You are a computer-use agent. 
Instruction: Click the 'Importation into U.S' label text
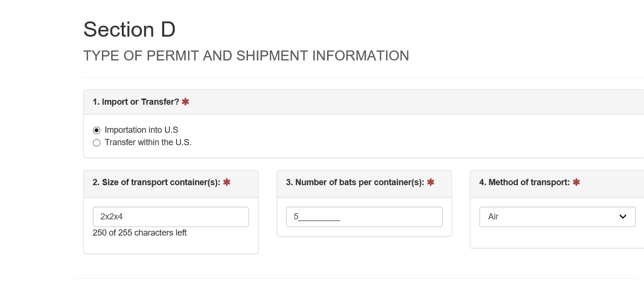click(141, 130)
